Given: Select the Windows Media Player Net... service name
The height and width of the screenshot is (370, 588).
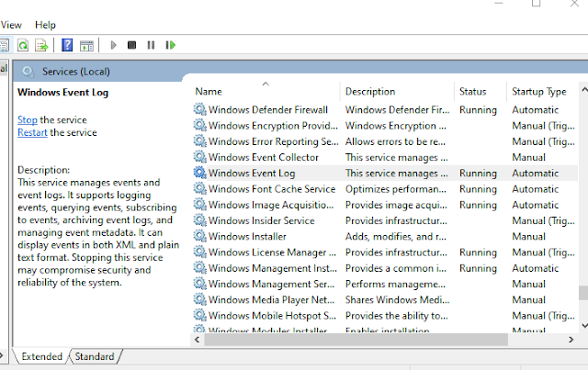Looking at the screenshot, I should [272, 300].
